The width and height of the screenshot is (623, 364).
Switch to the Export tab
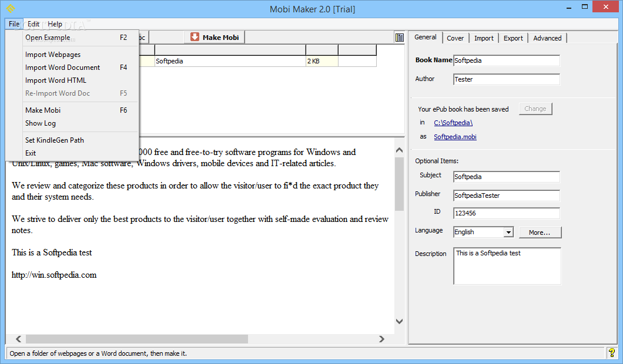[x=513, y=38]
